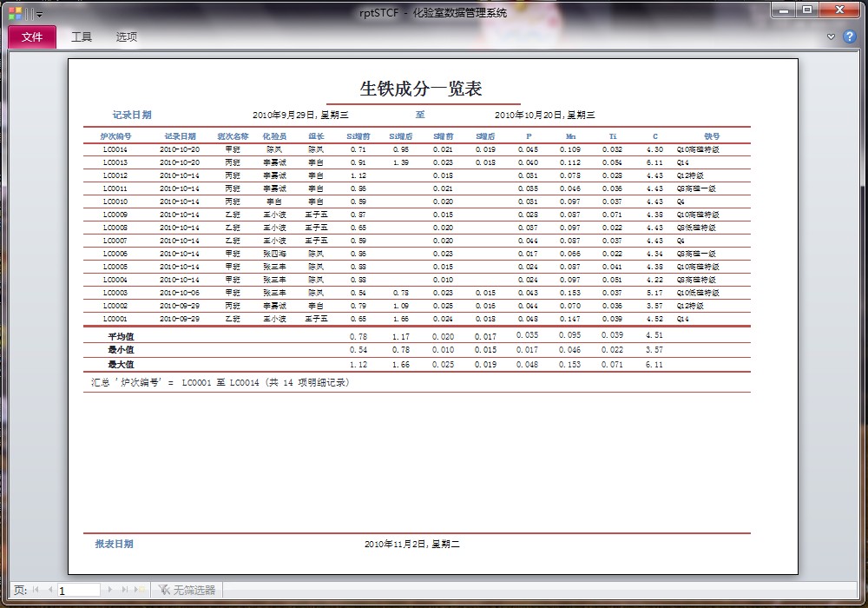Click the report title 生铁成分一览表
Image resolution: width=868 pixels, height=608 pixels.
[x=421, y=89]
